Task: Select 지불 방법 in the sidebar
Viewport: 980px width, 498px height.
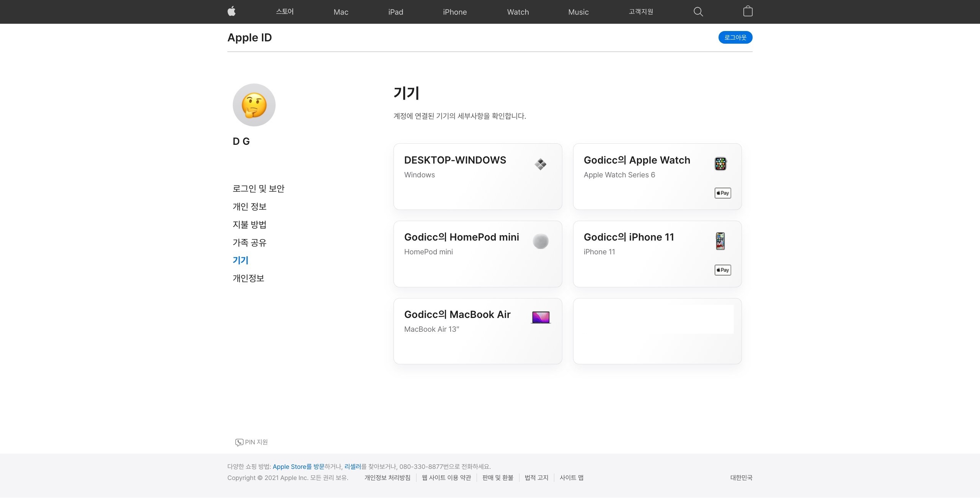Action: (249, 224)
